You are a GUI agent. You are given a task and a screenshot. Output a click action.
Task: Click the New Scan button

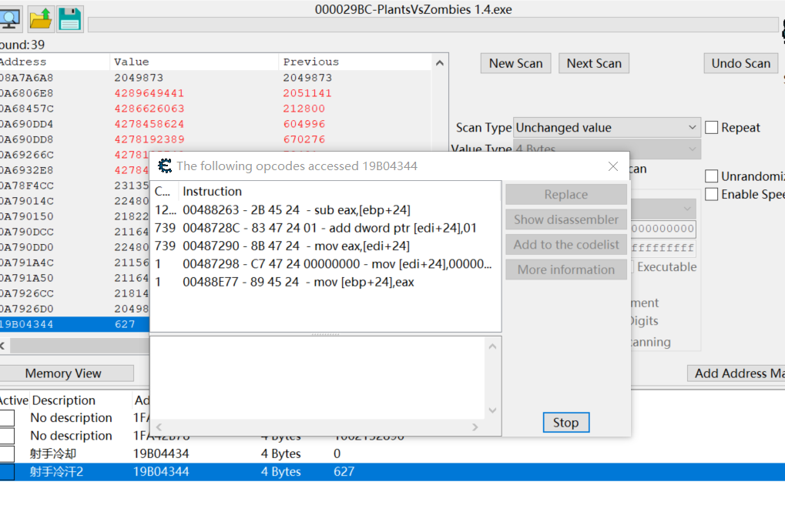515,64
